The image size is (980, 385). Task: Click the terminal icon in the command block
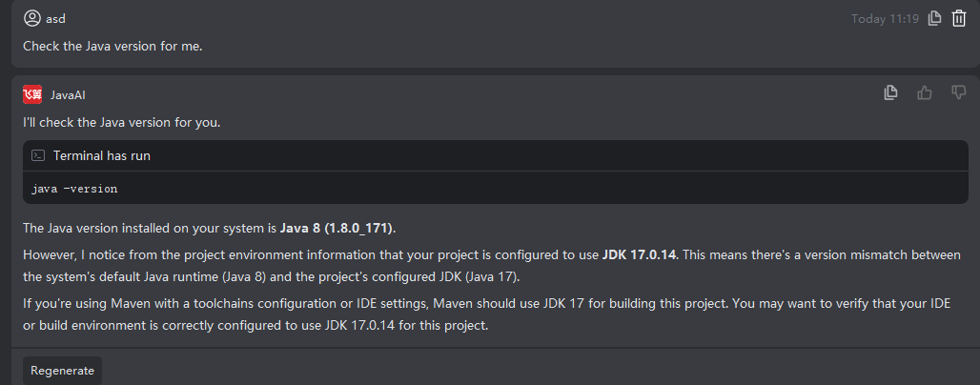pos(39,155)
